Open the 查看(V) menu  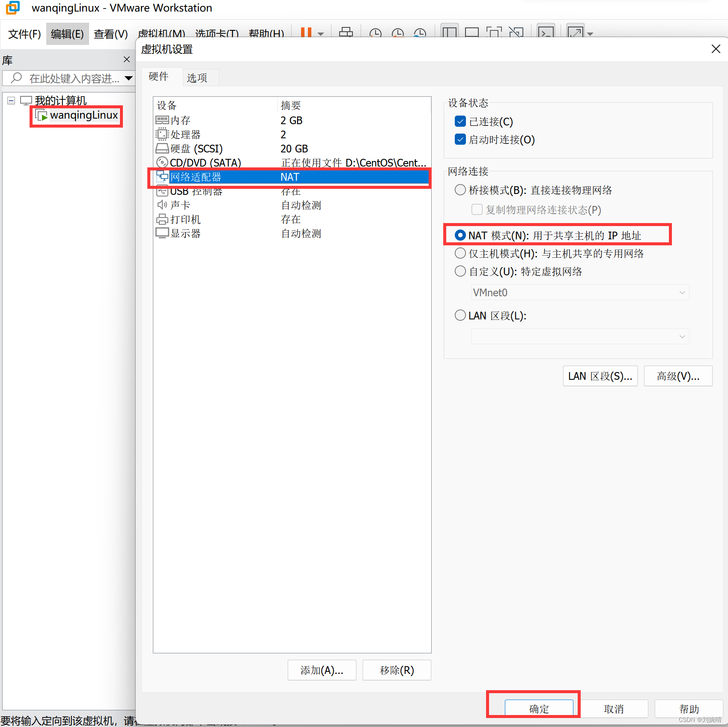point(110,34)
